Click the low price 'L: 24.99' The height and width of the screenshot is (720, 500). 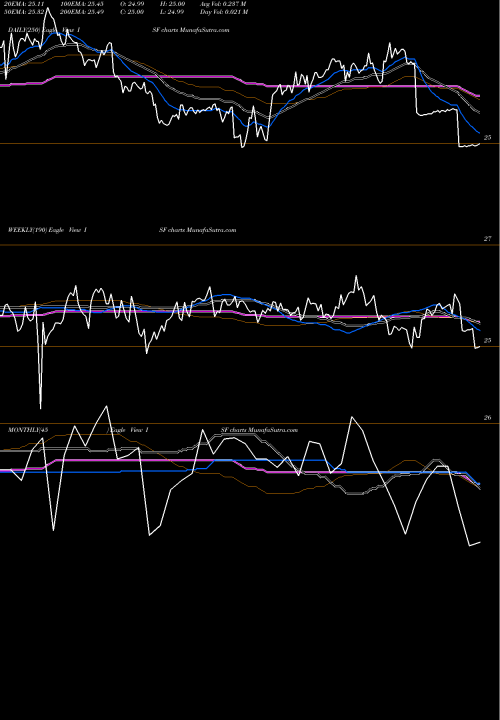tap(174, 11)
